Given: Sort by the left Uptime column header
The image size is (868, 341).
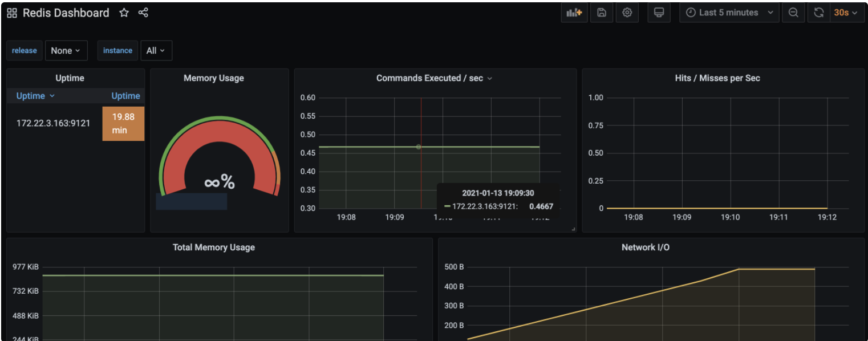Looking at the screenshot, I should 35,96.
